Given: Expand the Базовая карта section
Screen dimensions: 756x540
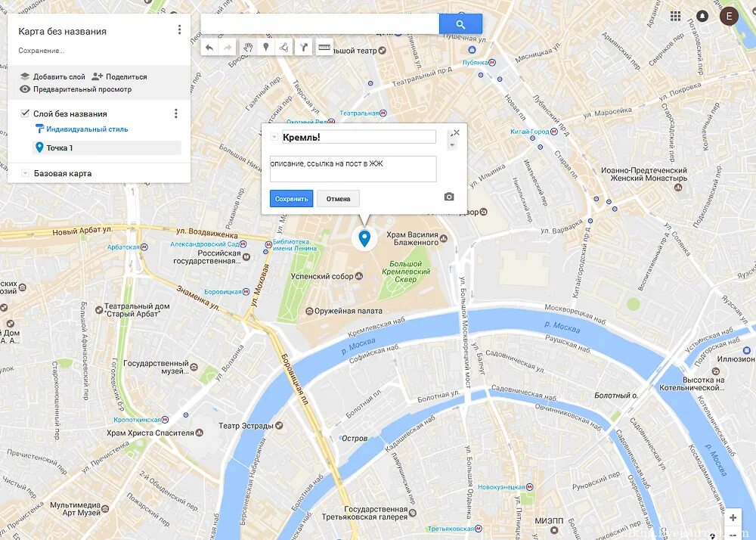Looking at the screenshot, I should 25,173.
